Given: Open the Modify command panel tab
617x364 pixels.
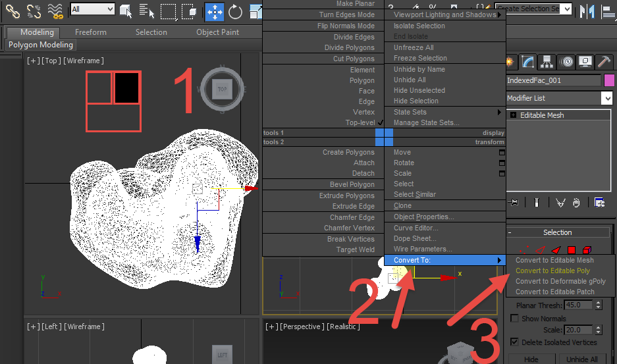Looking at the screenshot, I should click(x=527, y=62).
